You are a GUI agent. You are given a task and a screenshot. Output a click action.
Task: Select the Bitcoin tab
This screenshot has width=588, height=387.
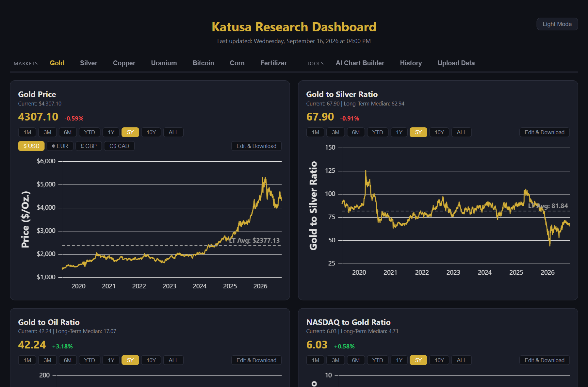click(203, 63)
